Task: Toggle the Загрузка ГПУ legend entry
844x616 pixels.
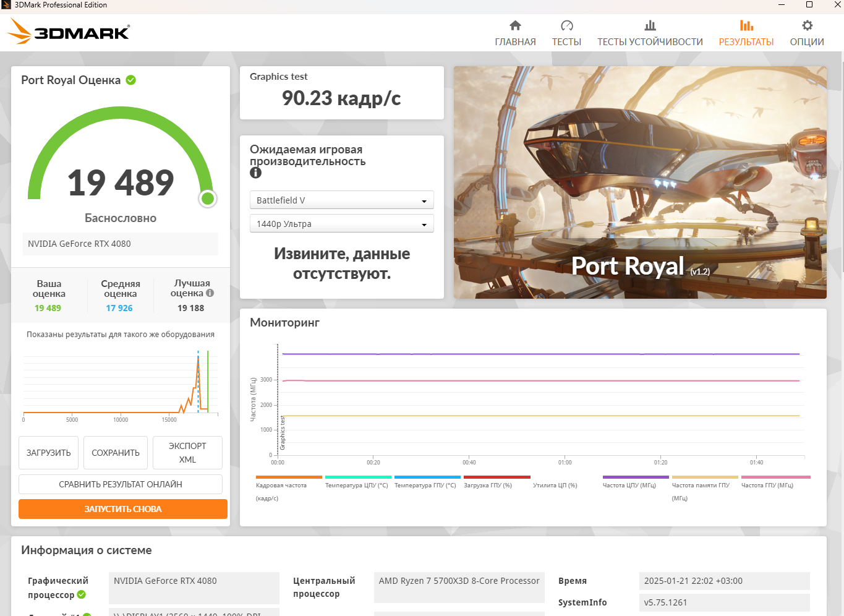Action: click(497, 483)
